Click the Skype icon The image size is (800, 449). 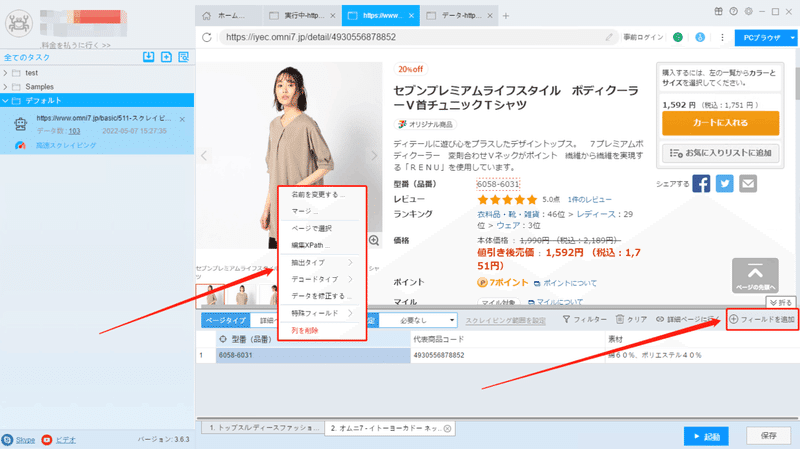coord(8,439)
